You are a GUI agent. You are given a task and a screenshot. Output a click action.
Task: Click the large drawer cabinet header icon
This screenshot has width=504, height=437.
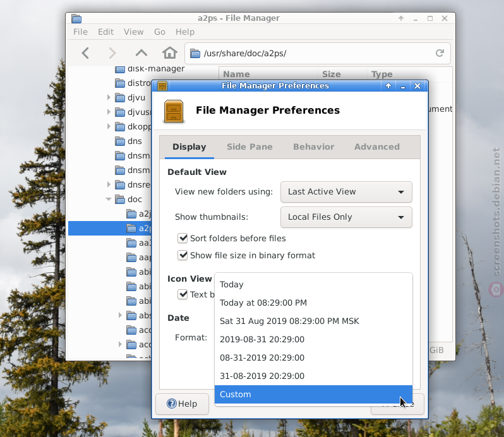point(174,112)
